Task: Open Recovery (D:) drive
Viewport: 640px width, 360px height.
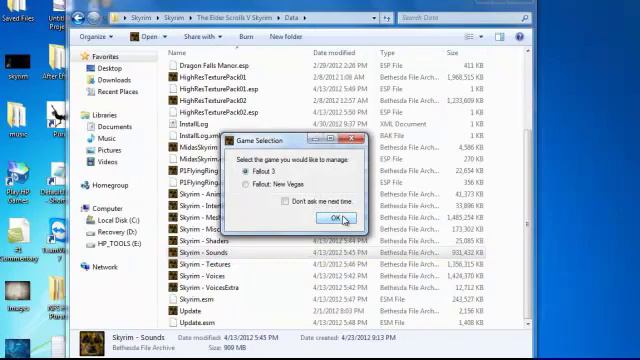Action: click(x=117, y=232)
